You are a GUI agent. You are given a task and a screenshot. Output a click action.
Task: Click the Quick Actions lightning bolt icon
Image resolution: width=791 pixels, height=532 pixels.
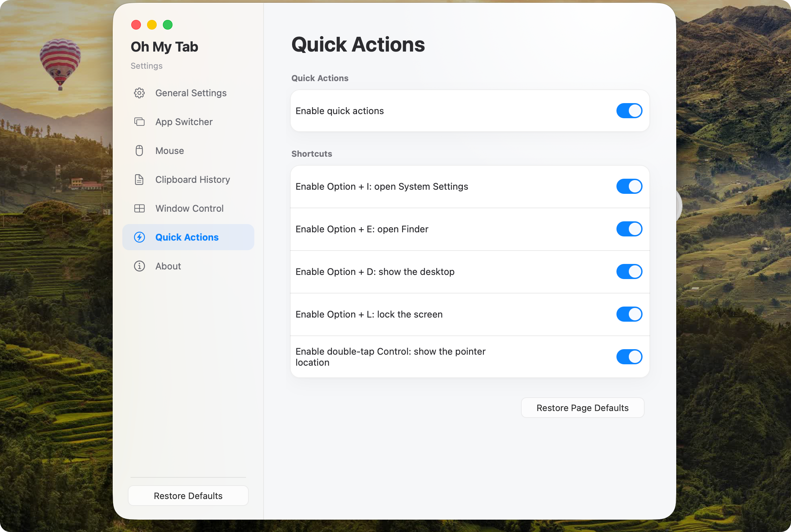pos(139,237)
